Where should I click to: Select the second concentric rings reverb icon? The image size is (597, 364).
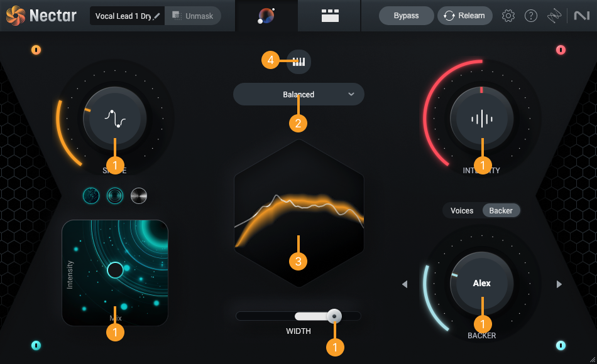115,196
